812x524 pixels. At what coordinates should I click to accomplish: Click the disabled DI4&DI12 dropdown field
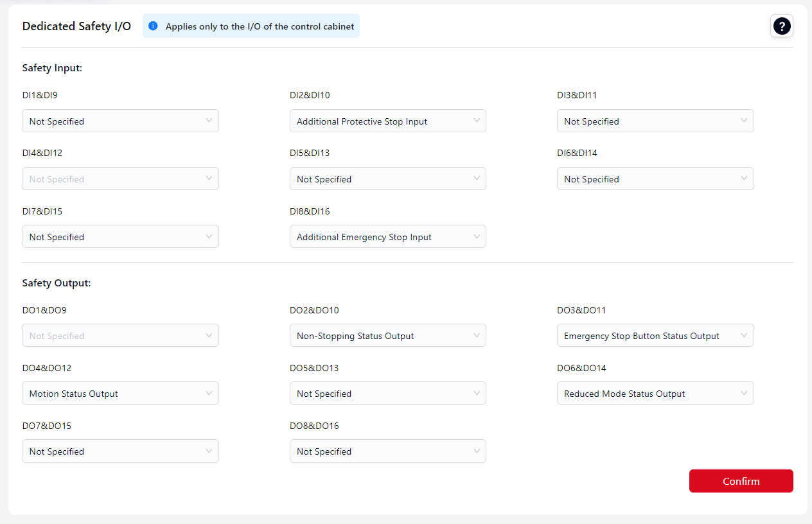tap(120, 179)
